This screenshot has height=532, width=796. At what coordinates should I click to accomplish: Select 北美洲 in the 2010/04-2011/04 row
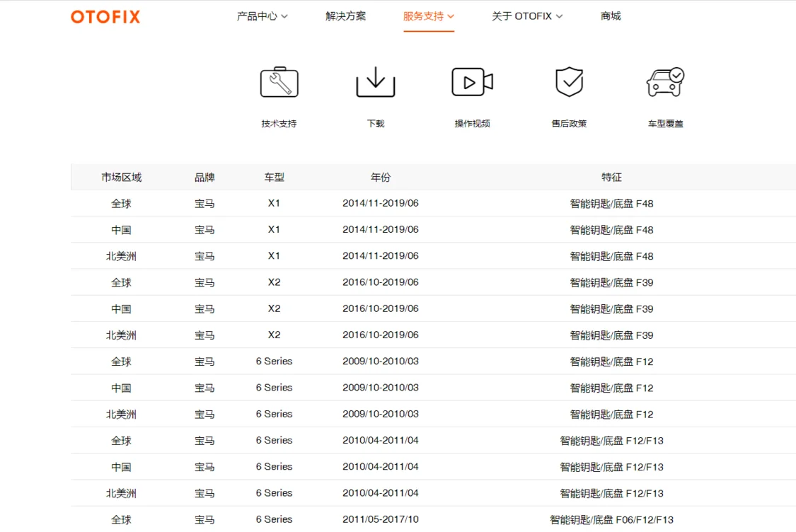[x=121, y=494]
